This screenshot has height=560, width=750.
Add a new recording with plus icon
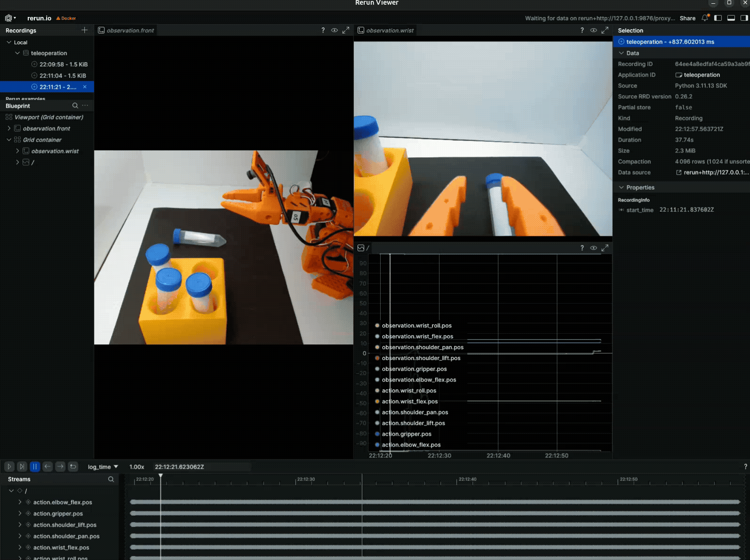(x=85, y=30)
